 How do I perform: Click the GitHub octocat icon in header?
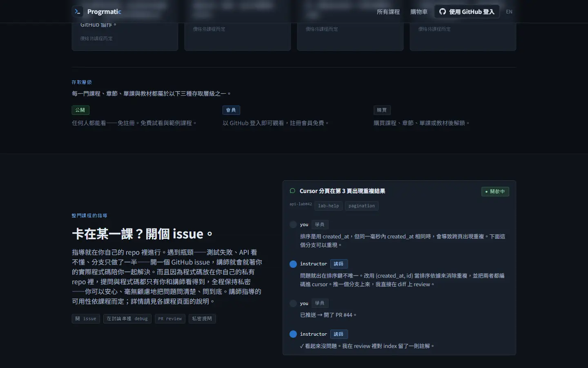coord(443,11)
